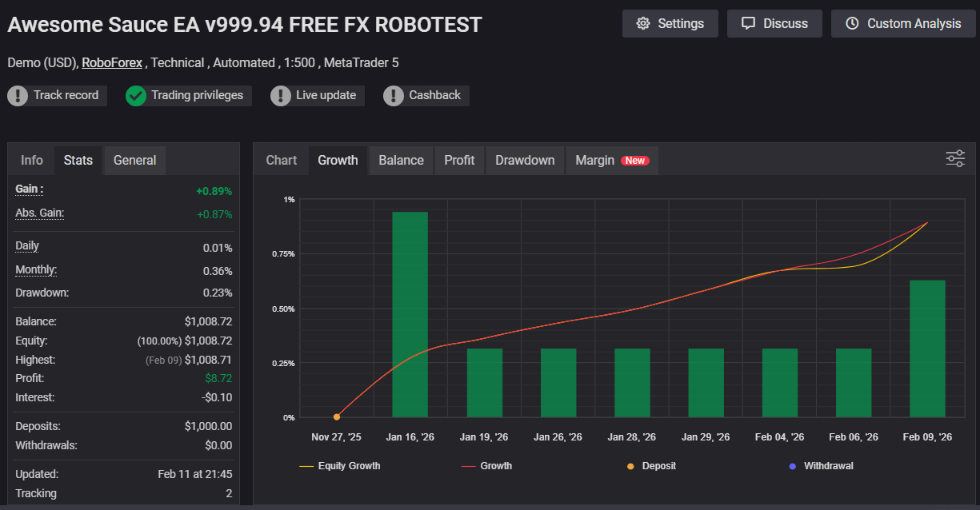Click the Live update warning icon
The height and width of the screenshot is (510, 980).
tap(281, 96)
